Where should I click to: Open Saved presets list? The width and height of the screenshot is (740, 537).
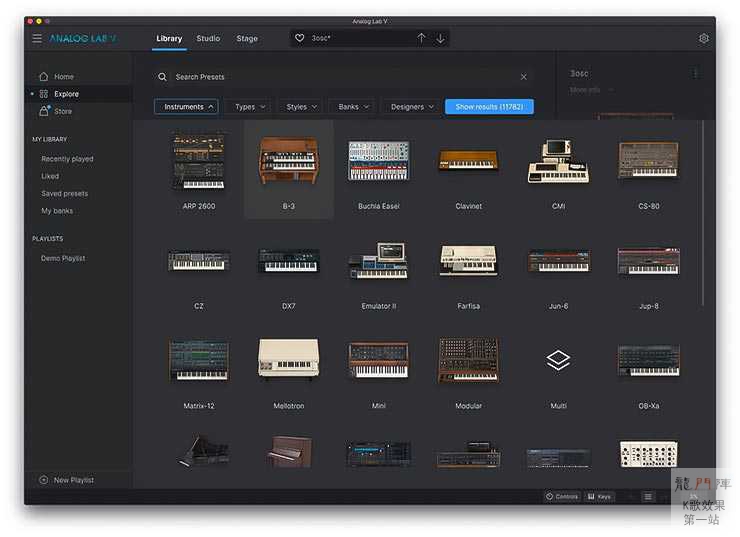pyautogui.click(x=64, y=193)
